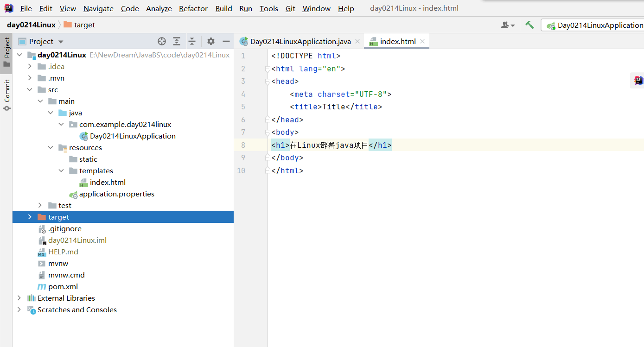This screenshot has height=347, width=644.
Task: Click the Select Opened File locate icon
Action: 162,41
